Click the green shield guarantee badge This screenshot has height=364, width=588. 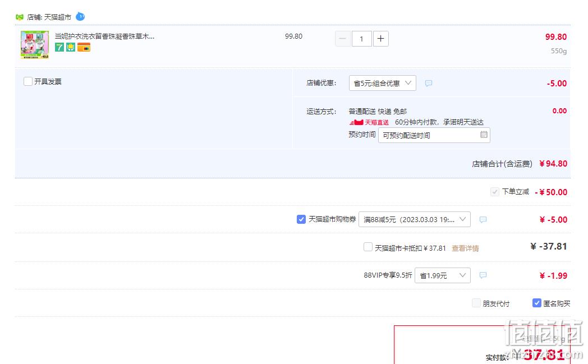pos(71,47)
